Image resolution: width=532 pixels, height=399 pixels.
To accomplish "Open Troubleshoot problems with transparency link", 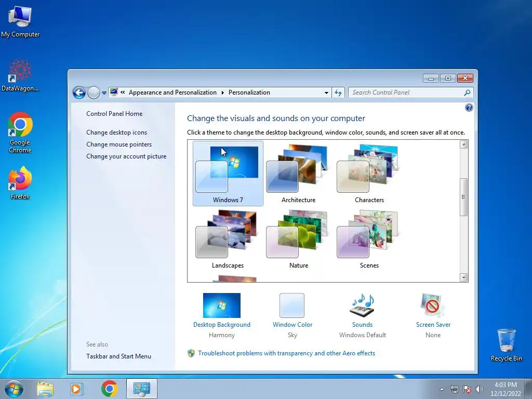I will 287,353.
